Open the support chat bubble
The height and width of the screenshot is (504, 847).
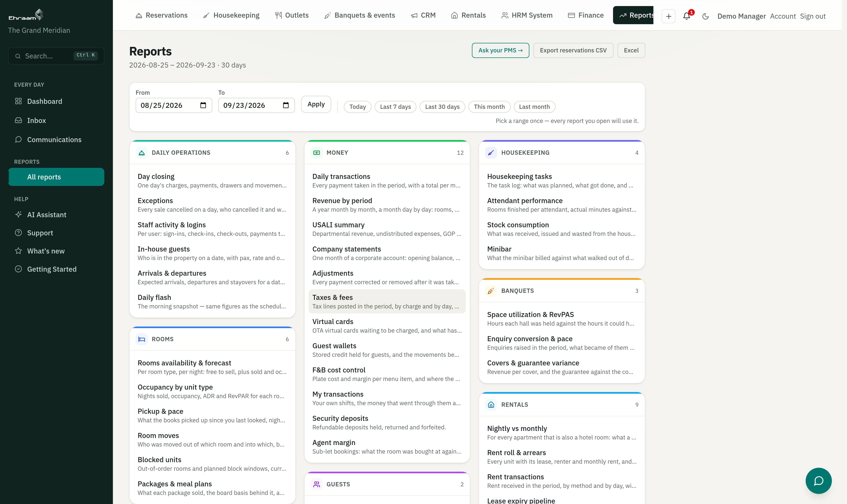pos(819,481)
